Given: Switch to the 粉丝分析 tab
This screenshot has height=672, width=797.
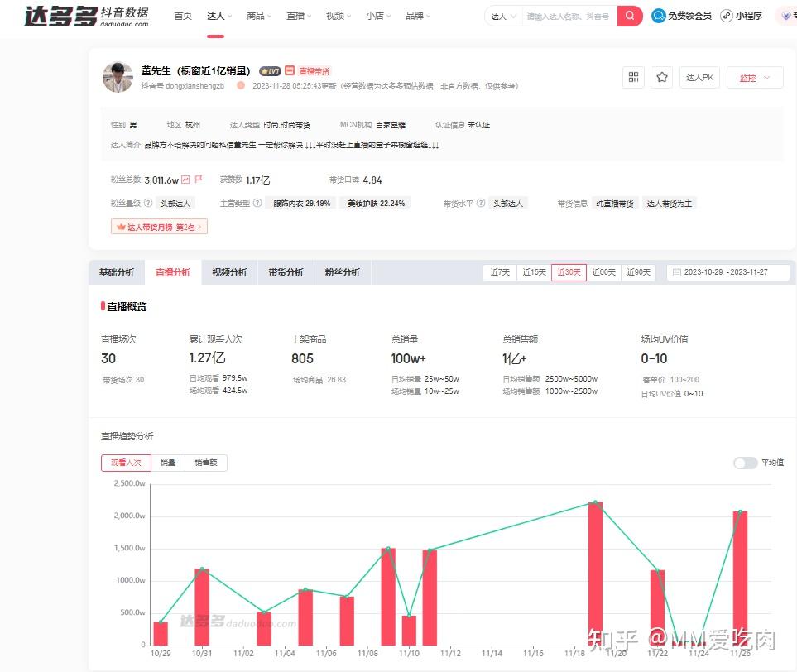Looking at the screenshot, I should click(343, 272).
